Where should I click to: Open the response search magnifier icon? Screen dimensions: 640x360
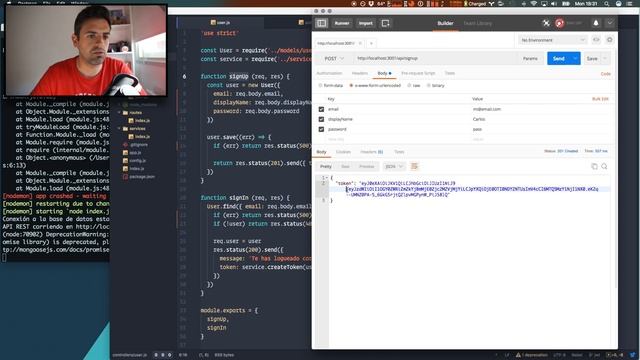pyautogui.click(x=604, y=166)
